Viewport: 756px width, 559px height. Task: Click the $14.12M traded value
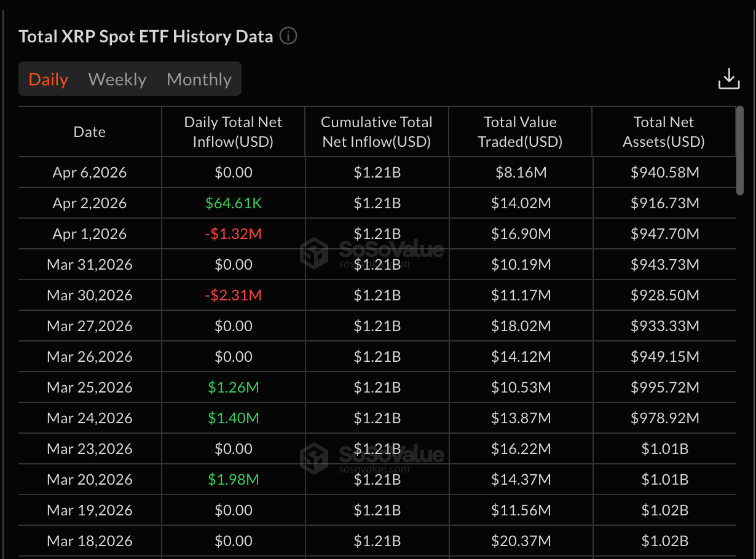[x=521, y=357]
